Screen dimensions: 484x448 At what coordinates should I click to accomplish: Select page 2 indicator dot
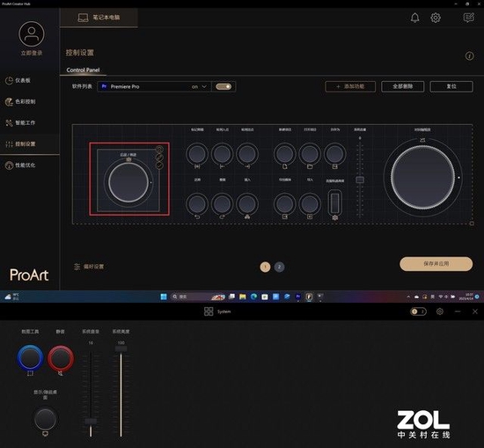pyautogui.click(x=279, y=267)
